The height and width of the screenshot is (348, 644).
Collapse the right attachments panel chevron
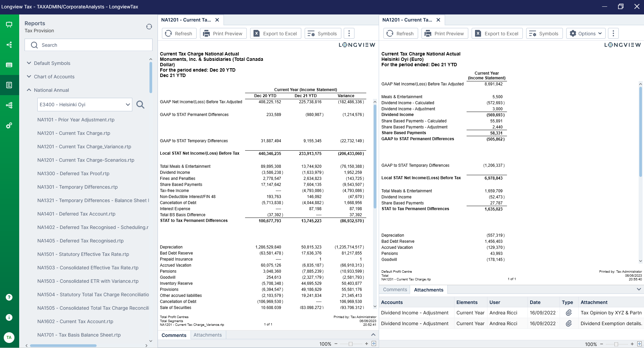point(639,289)
